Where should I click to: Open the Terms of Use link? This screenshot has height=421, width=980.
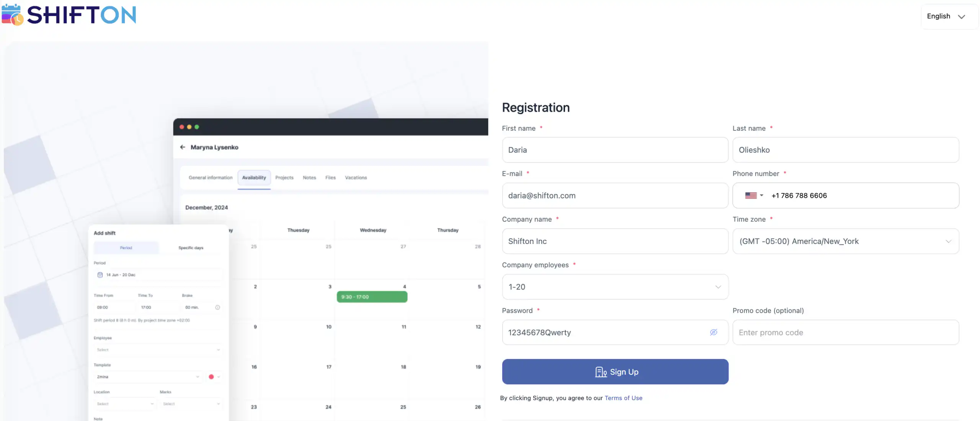623,398
